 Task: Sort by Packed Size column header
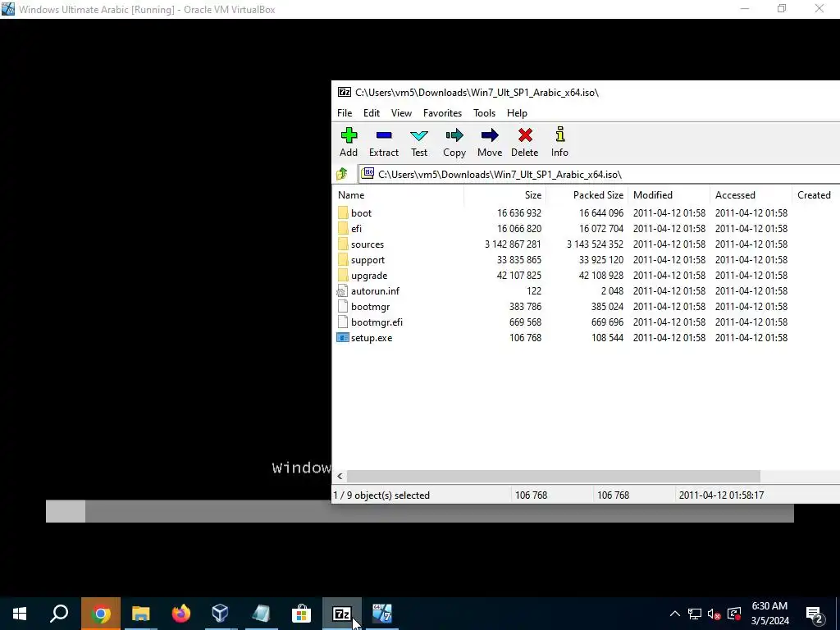(x=587, y=195)
